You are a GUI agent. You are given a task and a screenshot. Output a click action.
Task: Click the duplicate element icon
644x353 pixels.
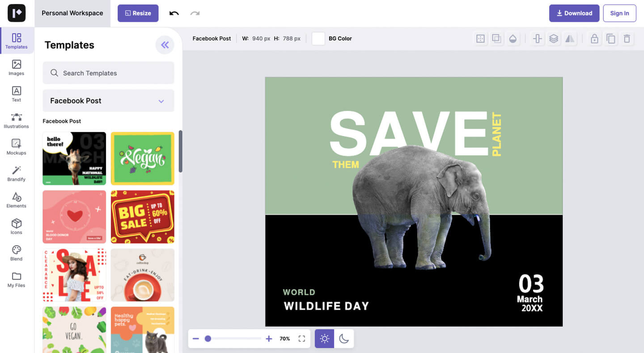[x=610, y=38]
